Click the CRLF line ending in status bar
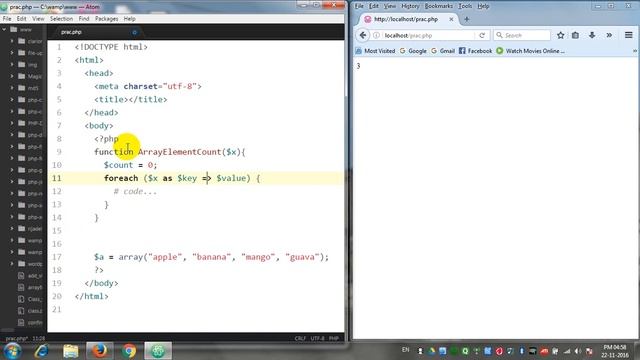 (x=300, y=338)
